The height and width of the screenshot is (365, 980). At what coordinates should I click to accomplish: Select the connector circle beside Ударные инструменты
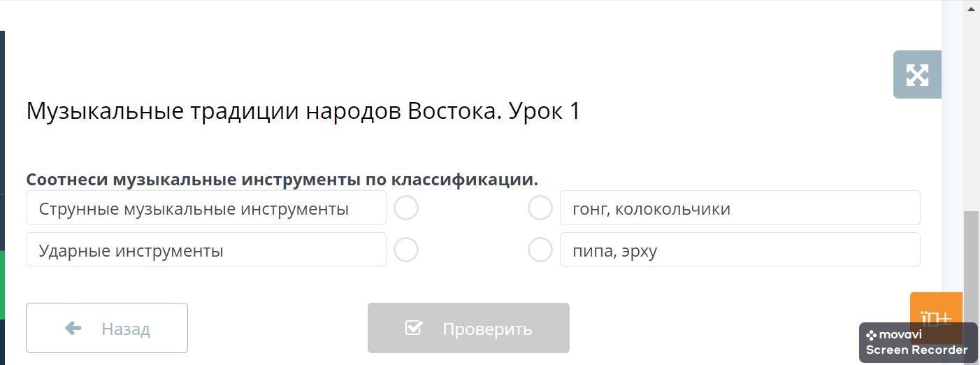pos(406,250)
